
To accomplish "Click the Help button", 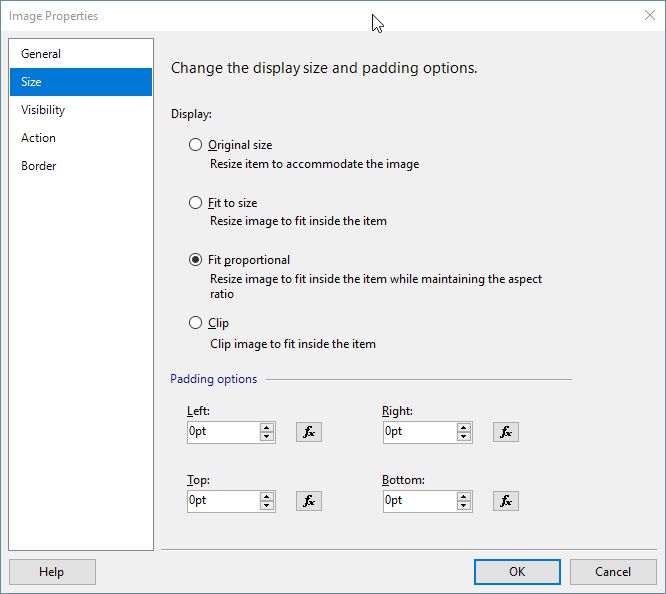I will pos(52,572).
